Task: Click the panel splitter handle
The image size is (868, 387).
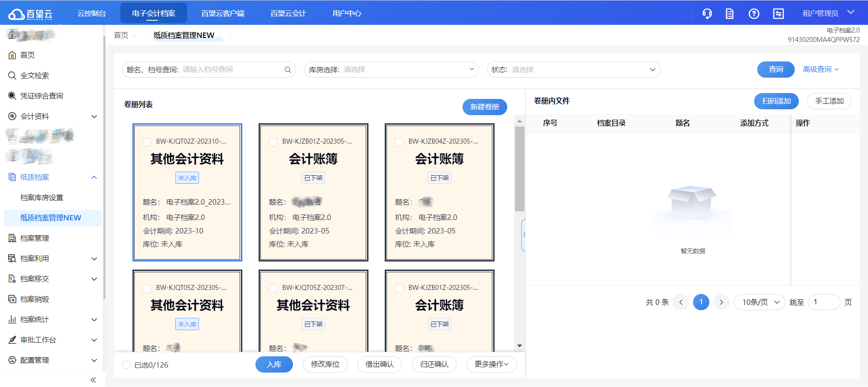Action: pyautogui.click(x=524, y=235)
